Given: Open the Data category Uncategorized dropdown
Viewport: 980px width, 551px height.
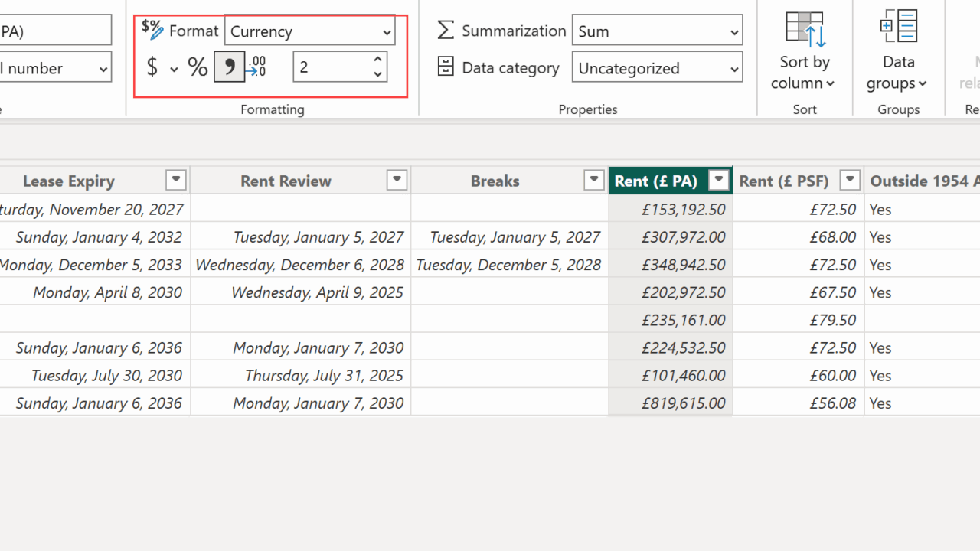Looking at the screenshot, I should pos(657,68).
